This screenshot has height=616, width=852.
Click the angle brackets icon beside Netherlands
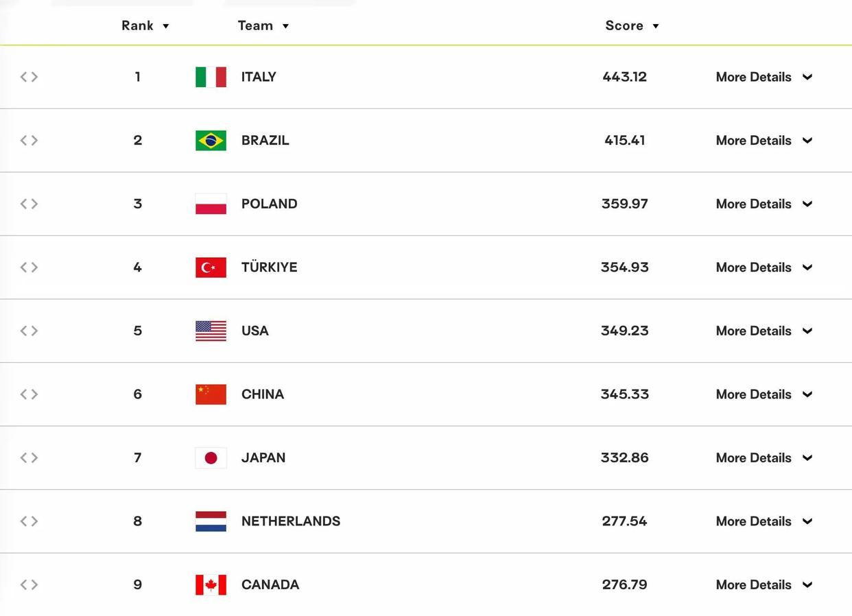[x=29, y=521]
